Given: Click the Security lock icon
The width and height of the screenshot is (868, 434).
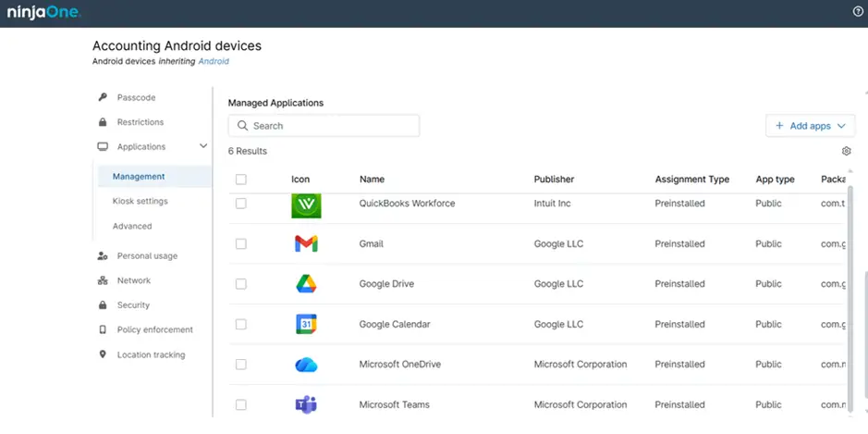Looking at the screenshot, I should coord(103,304).
